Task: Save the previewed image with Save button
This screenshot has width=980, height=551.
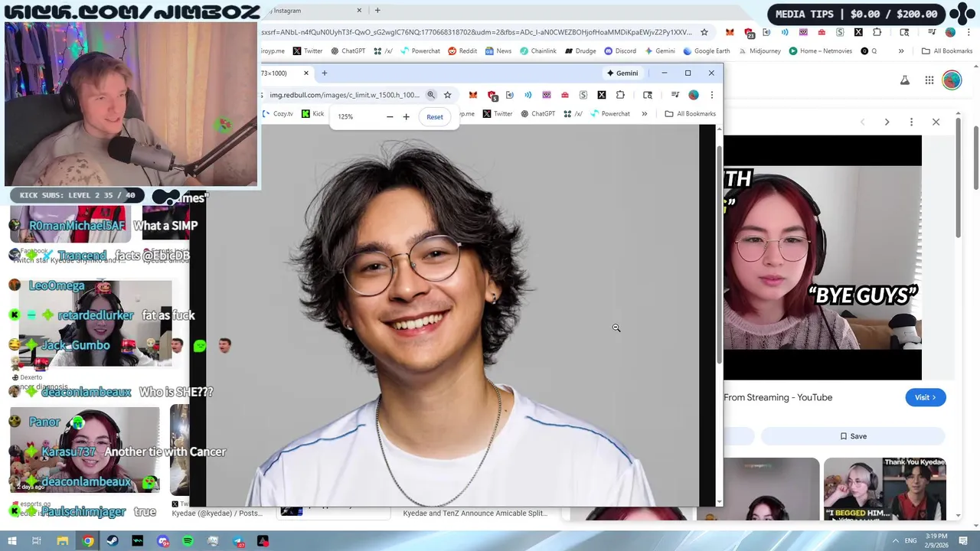Action: pyautogui.click(x=853, y=436)
